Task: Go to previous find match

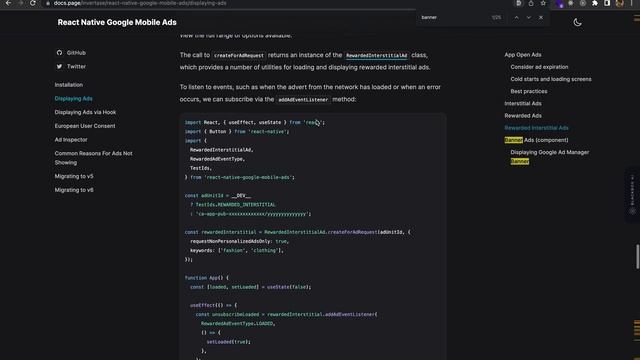Action: point(516,18)
